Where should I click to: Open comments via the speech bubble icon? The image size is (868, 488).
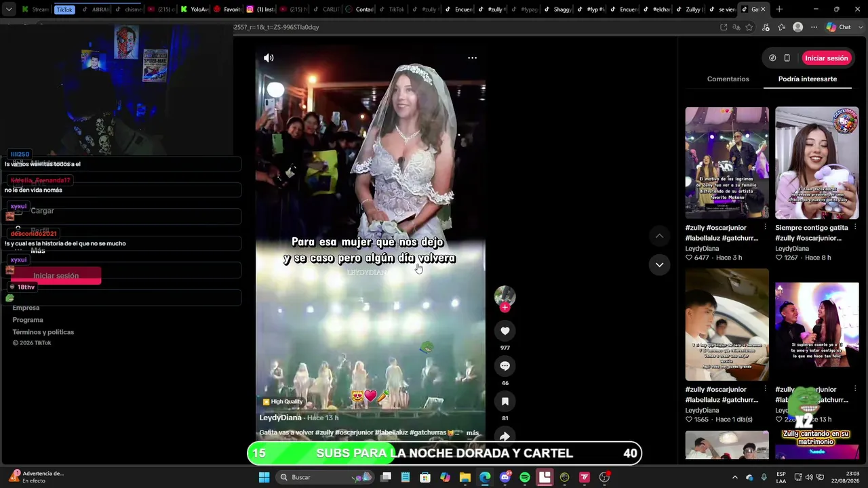pyautogui.click(x=505, y=366)
